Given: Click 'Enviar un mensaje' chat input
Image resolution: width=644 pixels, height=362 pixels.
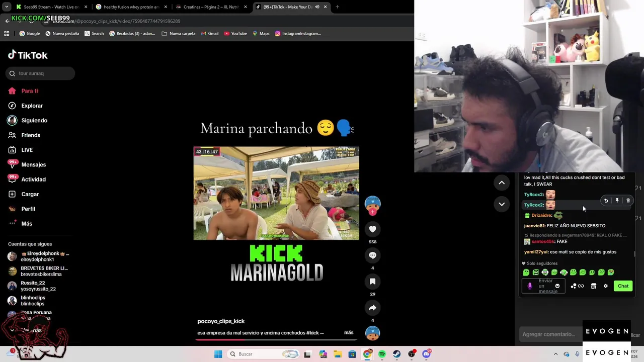Looking at the screenshot, I should [x=543, y=286].
